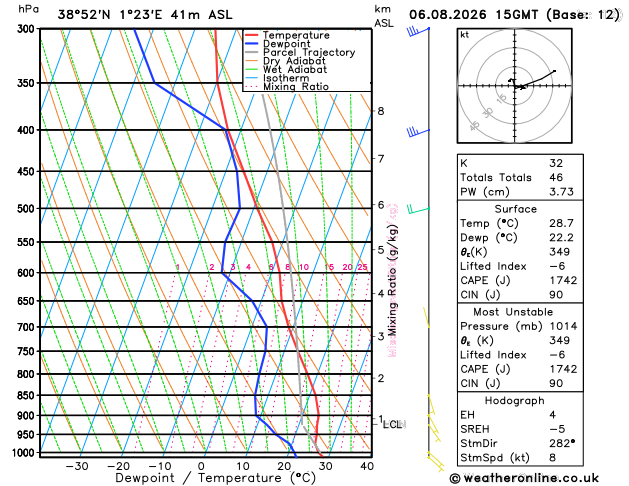Click the EH value '4'
The image size is (629, 486).
point(552,415)
